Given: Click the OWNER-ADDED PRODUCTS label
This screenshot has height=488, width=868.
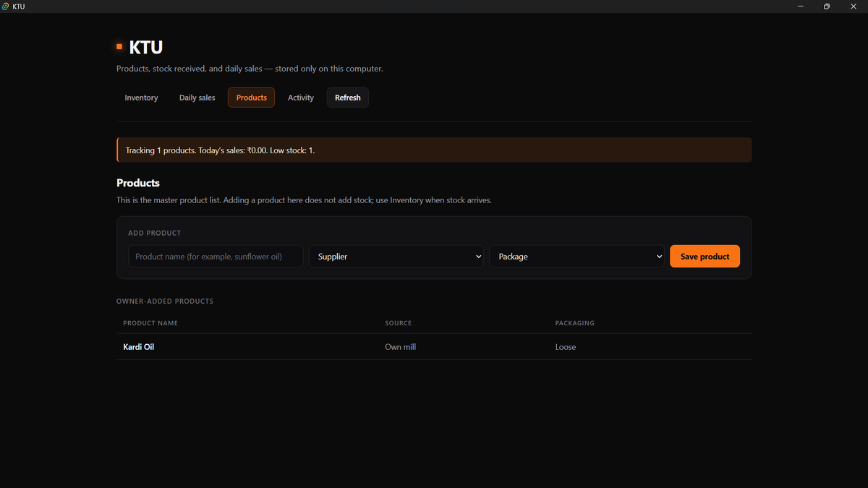Looking at the screenshot, I should [x=165, y=301].
